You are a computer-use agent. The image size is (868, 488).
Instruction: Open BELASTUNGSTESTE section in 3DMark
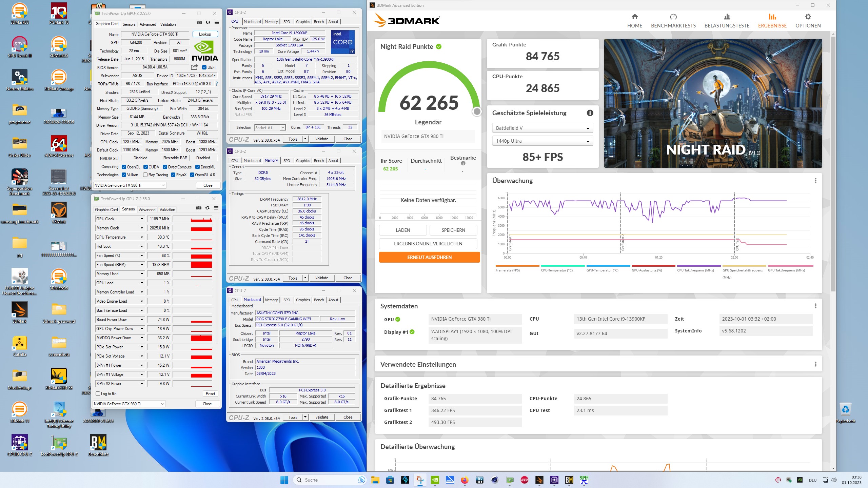coord(727,21)
